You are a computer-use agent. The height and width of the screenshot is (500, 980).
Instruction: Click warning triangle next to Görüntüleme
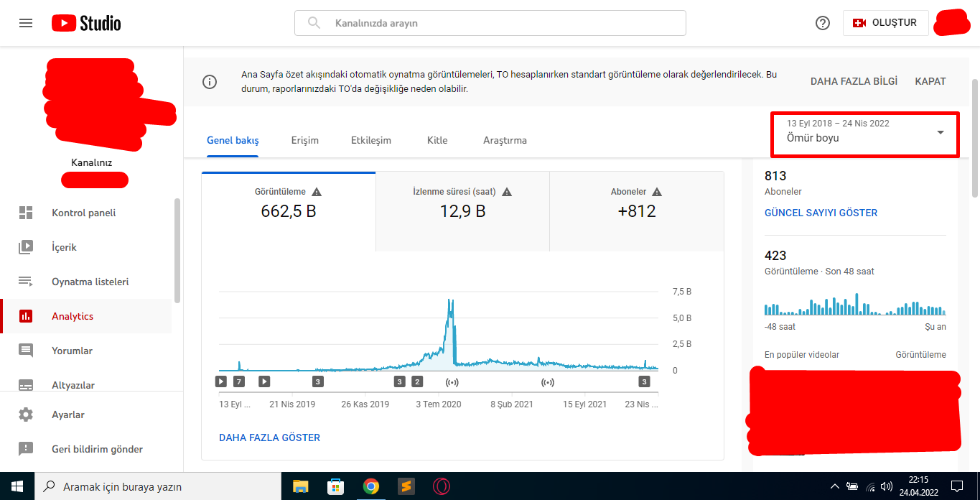click(x=317, y=192)
